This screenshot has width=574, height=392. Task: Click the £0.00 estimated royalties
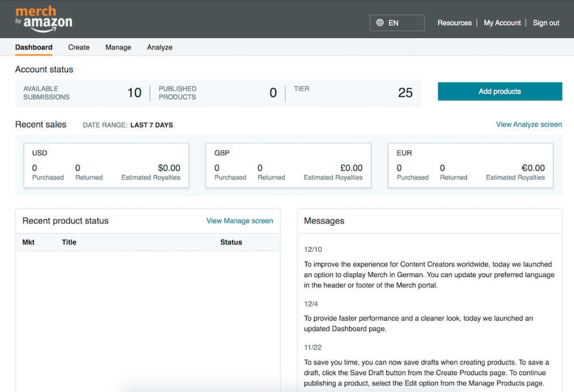coord(351,168)
